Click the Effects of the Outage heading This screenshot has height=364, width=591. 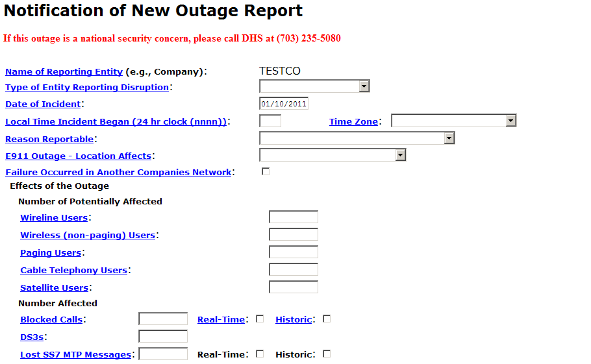coord(60,186)
